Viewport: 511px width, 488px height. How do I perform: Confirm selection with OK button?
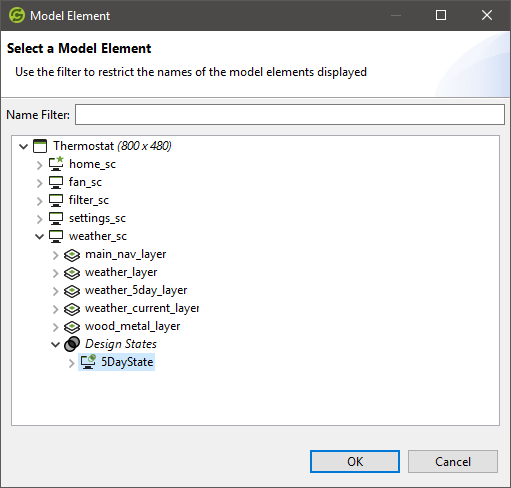pos(355,461)
